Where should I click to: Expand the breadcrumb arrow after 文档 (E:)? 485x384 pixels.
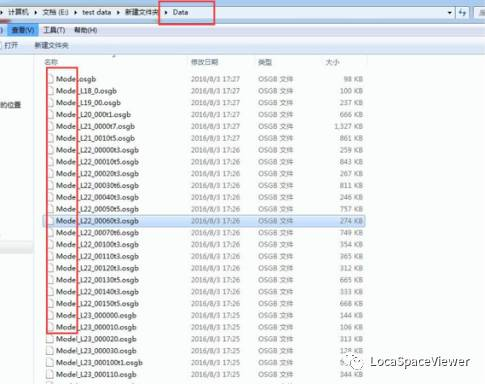(75, 12)
